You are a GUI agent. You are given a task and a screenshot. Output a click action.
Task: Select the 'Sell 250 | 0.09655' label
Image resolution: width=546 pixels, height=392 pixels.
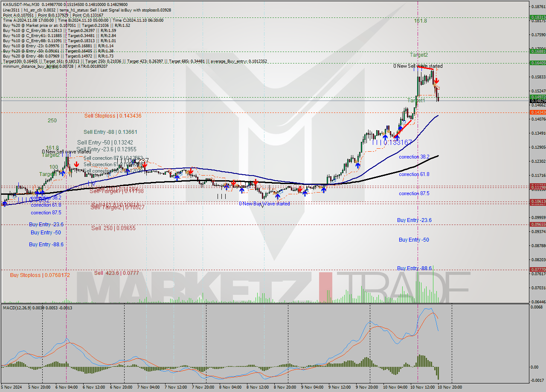[113, 228]
